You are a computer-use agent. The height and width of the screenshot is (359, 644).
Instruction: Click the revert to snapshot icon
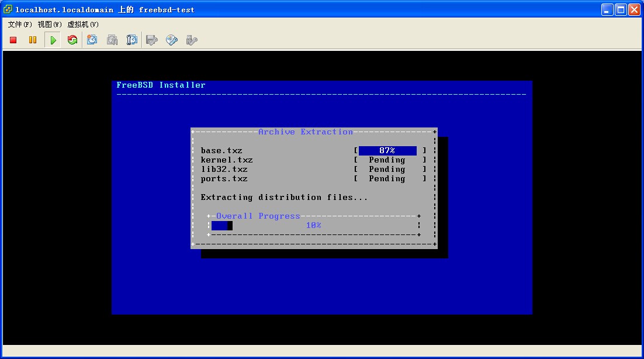(112, 40)
